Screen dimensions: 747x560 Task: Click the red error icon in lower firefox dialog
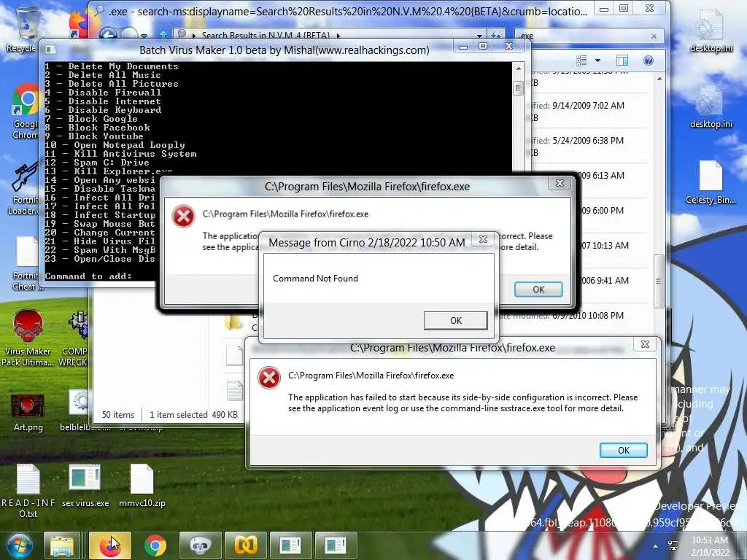268,378
